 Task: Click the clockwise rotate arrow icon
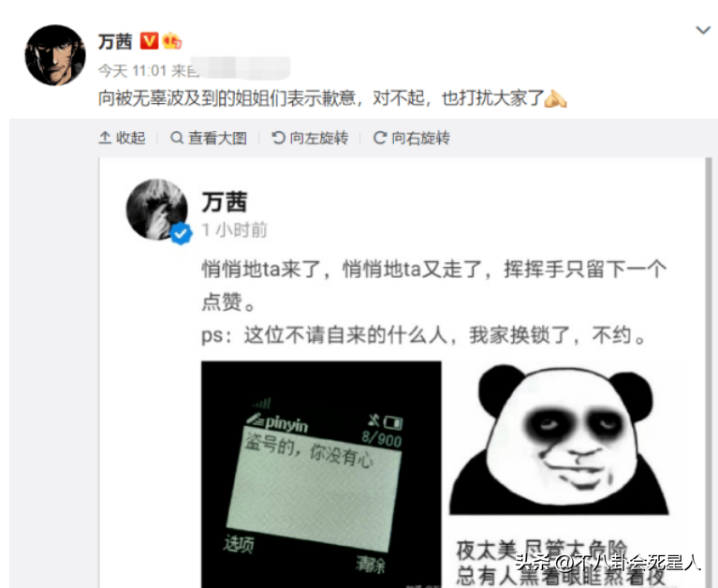point(380,138)
